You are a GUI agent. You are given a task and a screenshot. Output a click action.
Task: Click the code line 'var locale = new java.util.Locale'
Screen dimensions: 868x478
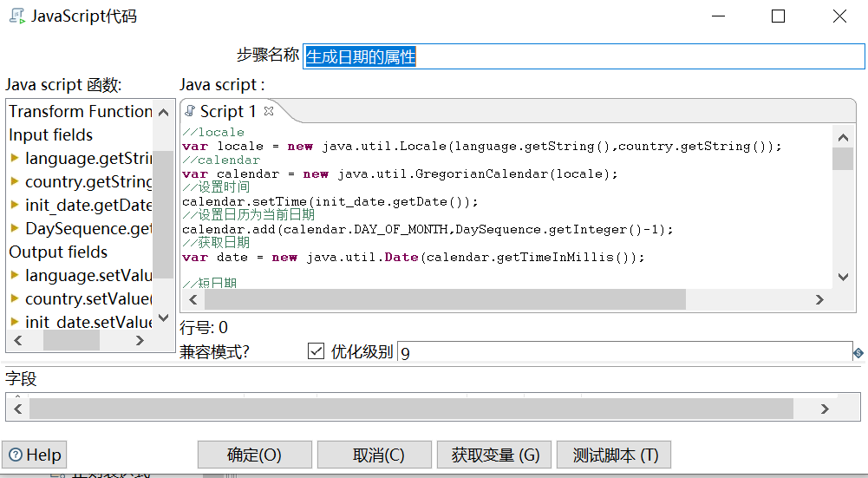coord(481,147)
